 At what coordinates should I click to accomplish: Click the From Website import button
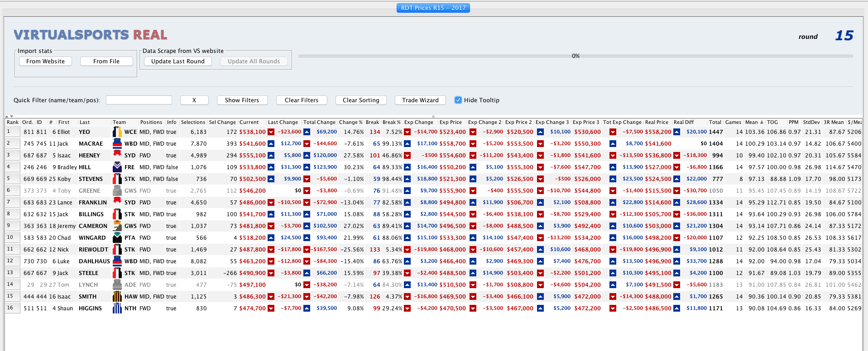point(45,62)
